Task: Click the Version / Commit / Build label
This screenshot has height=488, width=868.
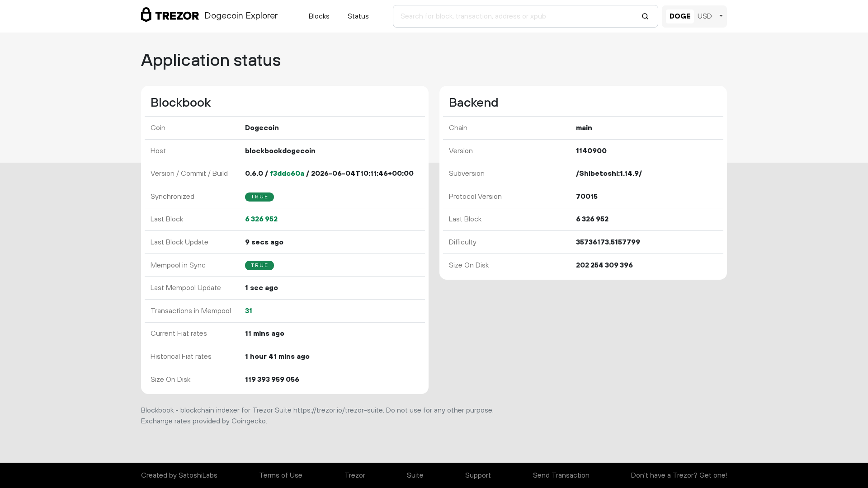Action: [189, 174]
